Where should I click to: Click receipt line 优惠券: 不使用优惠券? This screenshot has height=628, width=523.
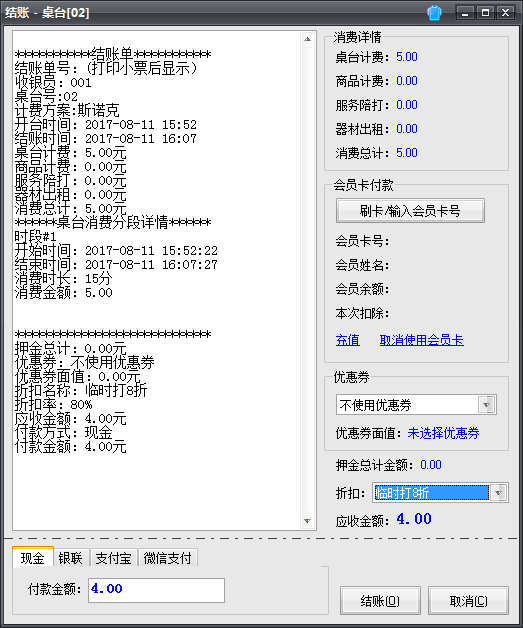(84, 362)
